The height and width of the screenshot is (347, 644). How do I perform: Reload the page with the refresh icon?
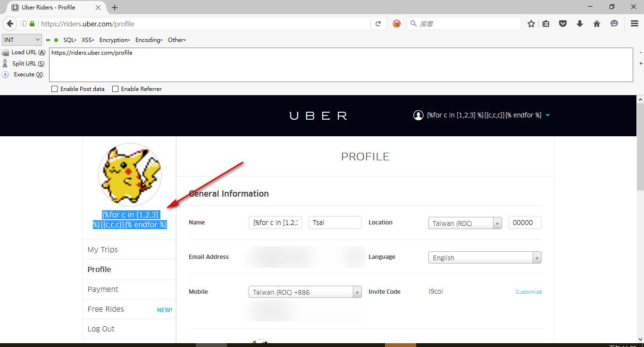pos(378,24)
